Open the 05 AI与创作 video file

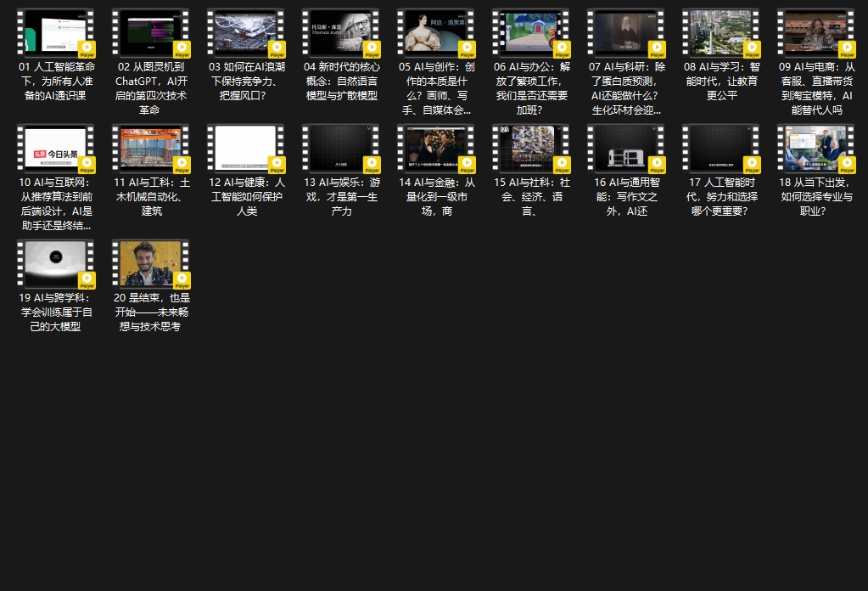(436, 33)
